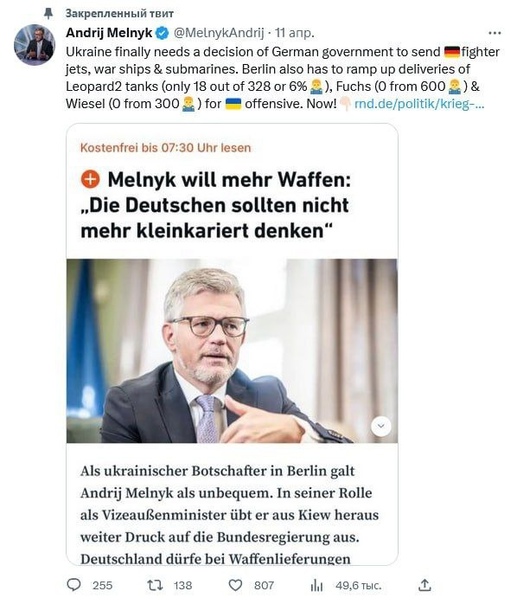This screenshot has width=517, height=604.
Task: Open the rnd.de/politik/krieg link
Action: pyautogui.click(x=419, y=104)
